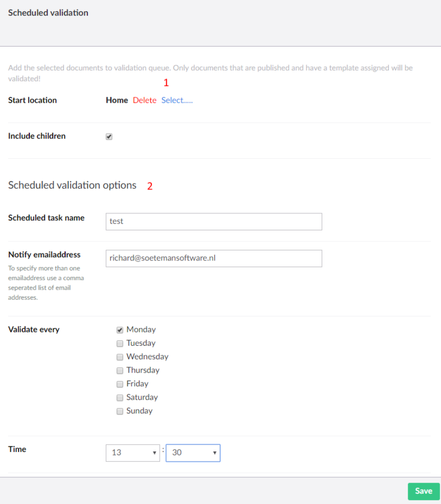This screenshot has width=441, height=504.
Task: Click the Start location label
Action: point(32,100)
